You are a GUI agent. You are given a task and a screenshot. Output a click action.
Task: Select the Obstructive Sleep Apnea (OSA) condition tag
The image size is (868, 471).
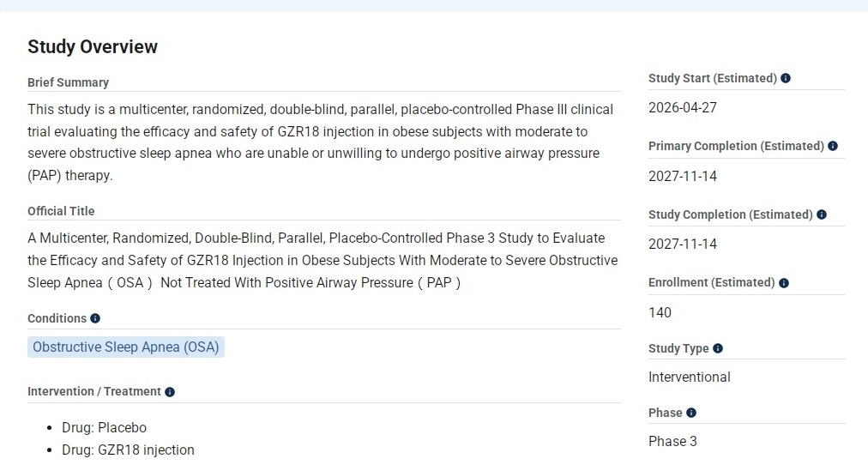click(126, 347)
